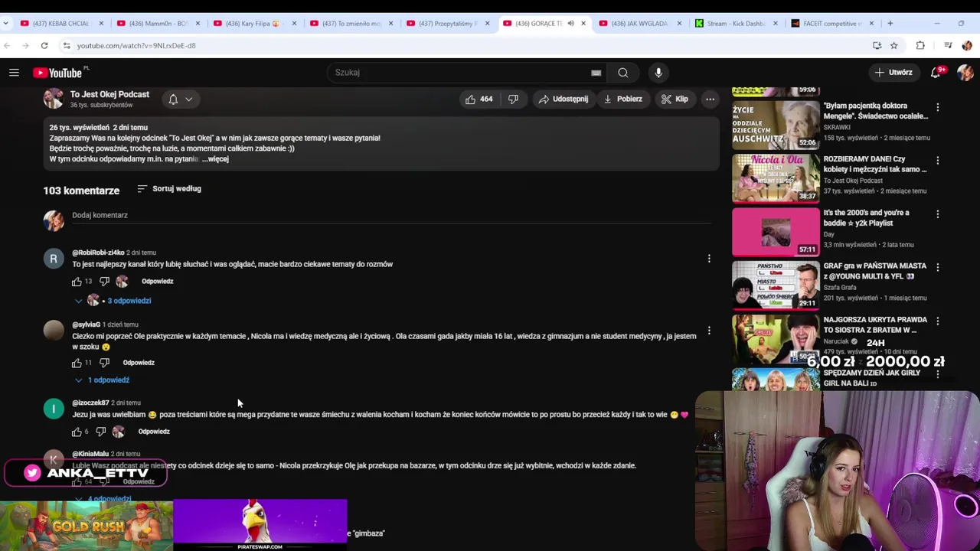Reload the page with browser refresh button
Screen dimensions: 980x551
(44, 45)
